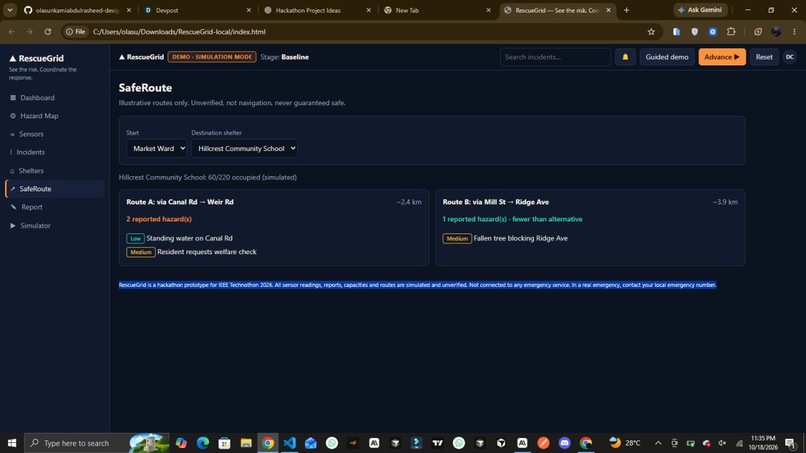Click 'Fallen tree blocking Ridge Ave' hazard
The width and height of the screenshot is (806, 453).
[x=520, y=239]
